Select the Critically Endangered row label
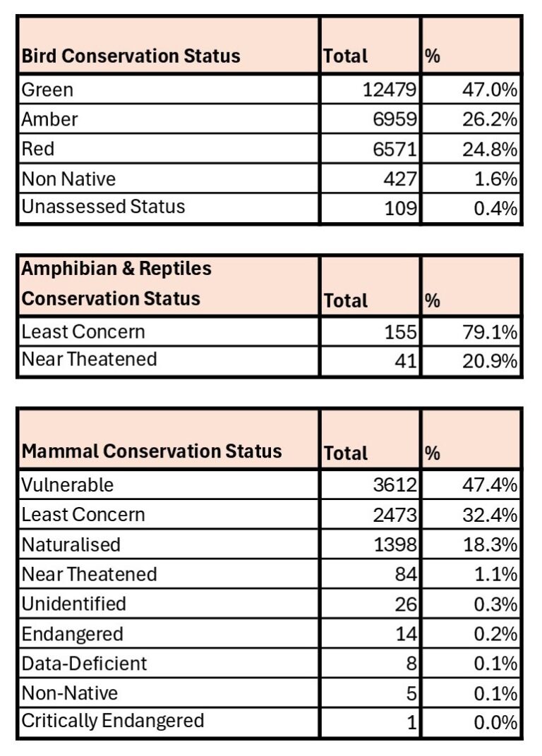The width and height of the screenshot is (542, 756). point(112,721)
